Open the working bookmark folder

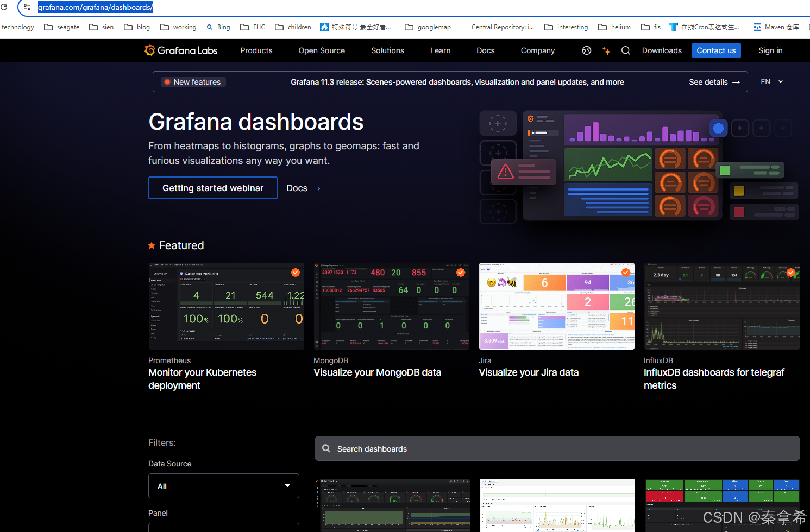[x=178, y=27]
